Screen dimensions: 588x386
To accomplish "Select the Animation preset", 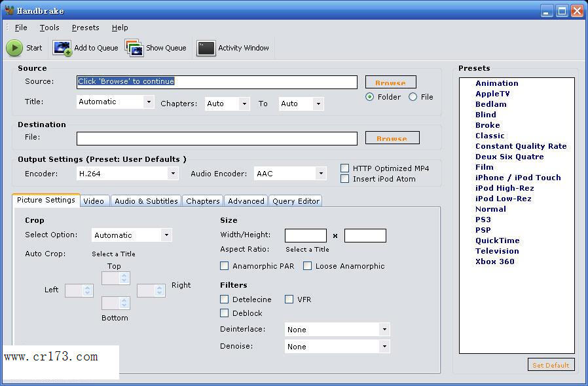I will click(496, 83).
